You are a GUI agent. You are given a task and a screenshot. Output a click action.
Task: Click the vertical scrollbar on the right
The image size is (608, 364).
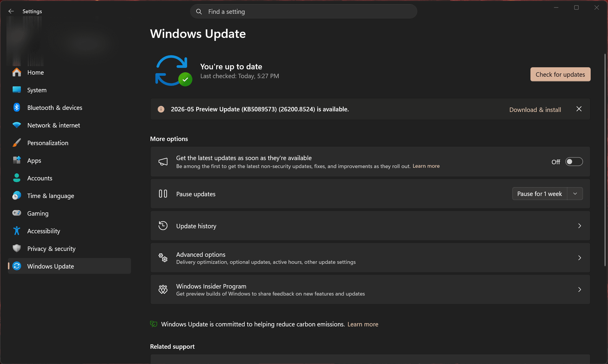(x=605, y=160)
